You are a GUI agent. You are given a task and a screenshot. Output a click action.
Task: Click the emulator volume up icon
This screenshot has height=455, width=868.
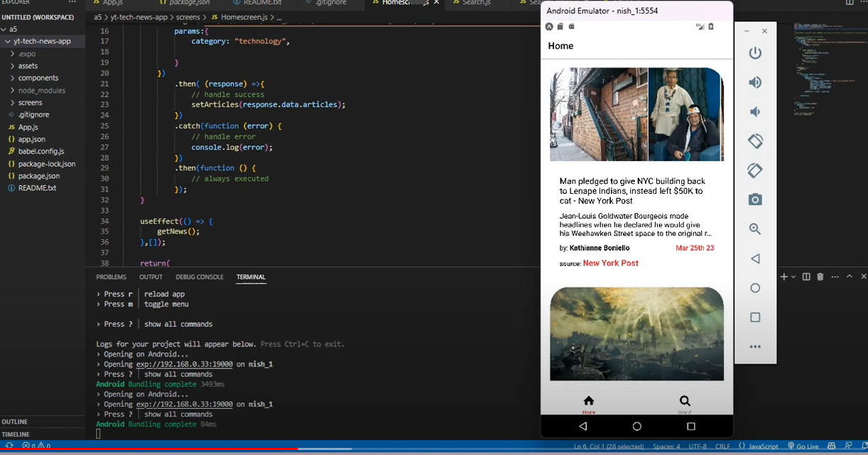point(755,82)
